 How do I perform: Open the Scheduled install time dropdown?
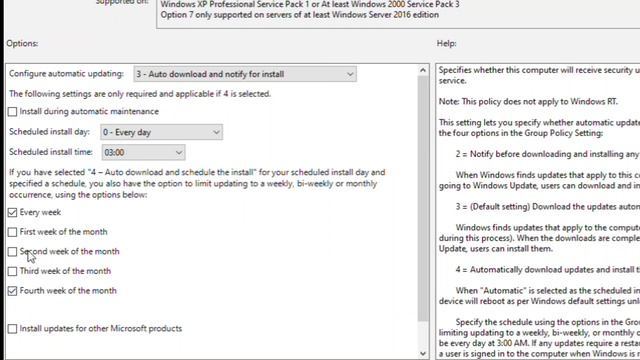pyautogui.click(x=143, y=152)
